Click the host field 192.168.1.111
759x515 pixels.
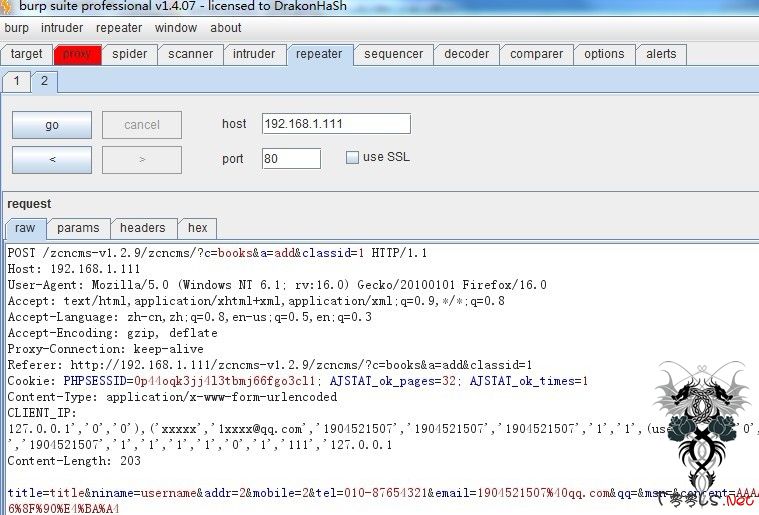point(336,124)
